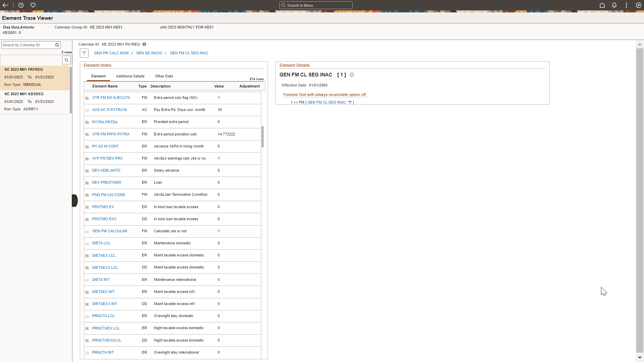Click the GEN FM CL SEG INAC breadcrumb link

click(189, 53)
